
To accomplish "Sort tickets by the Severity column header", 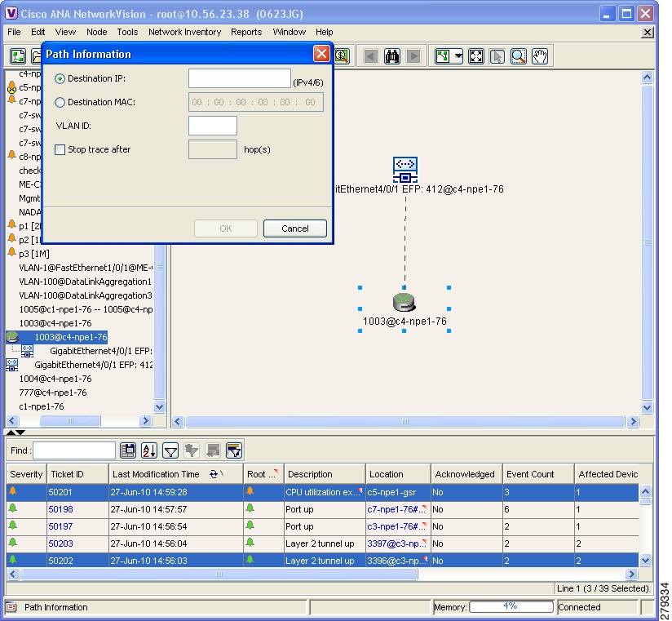I will point(26,474).
